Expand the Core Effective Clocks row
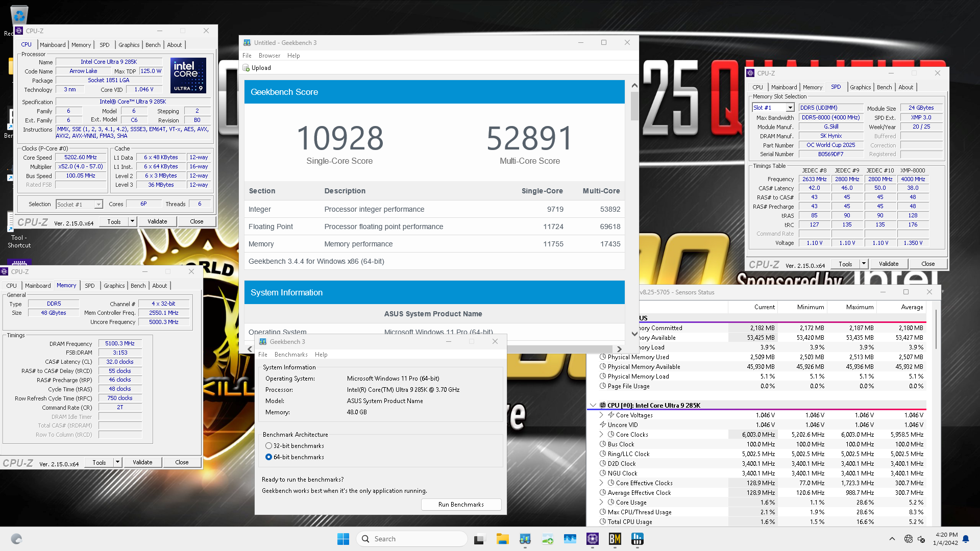 tap(601, 483)
